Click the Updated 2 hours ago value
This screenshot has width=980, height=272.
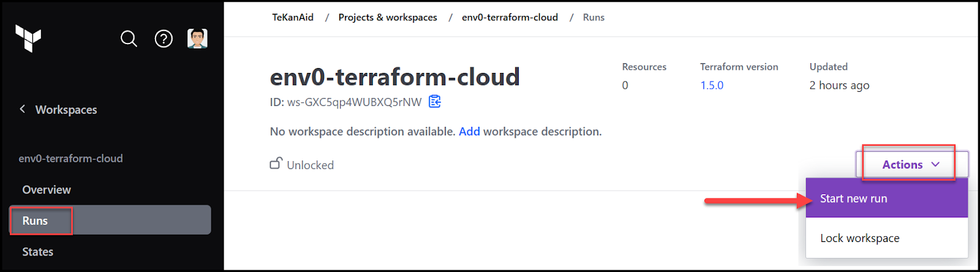839,86
